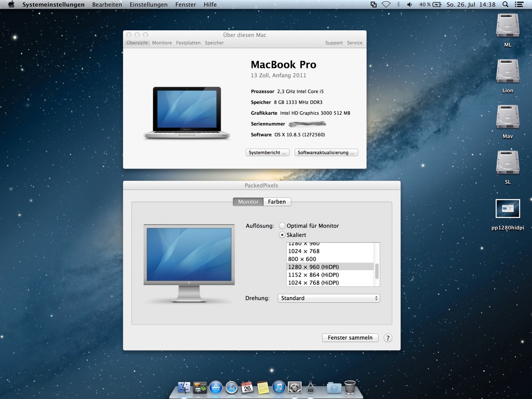Viewport: 532px width, 399px height.
Task: Select the Mav drive icon on desktop
Action: pos(508,117)
